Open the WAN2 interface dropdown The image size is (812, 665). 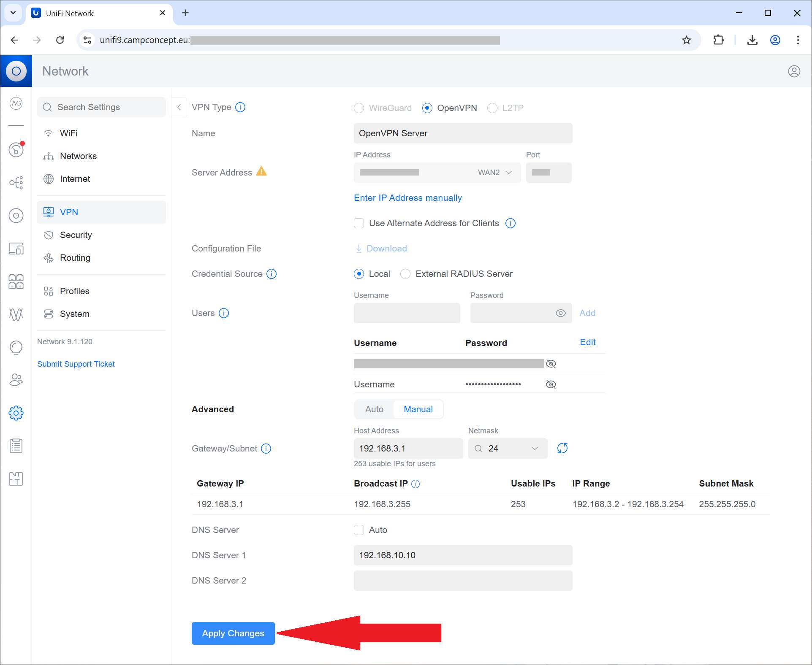point(494,173)
